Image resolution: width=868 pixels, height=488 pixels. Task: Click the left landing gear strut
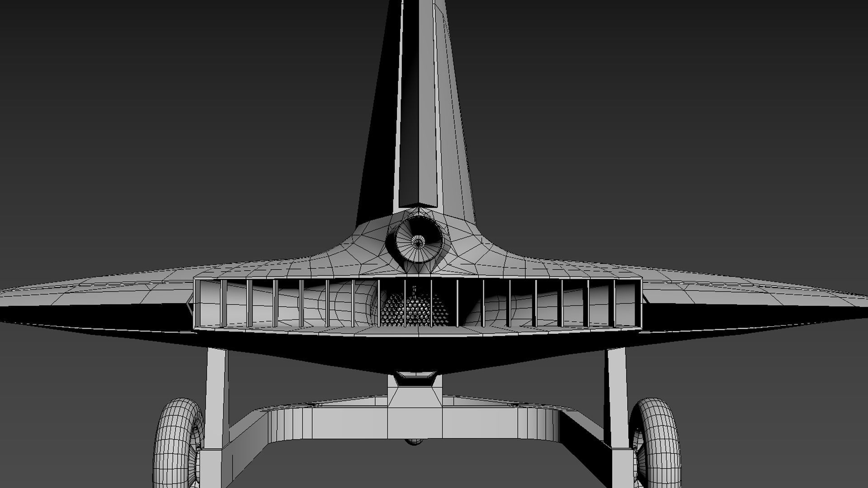pos(216,398)
